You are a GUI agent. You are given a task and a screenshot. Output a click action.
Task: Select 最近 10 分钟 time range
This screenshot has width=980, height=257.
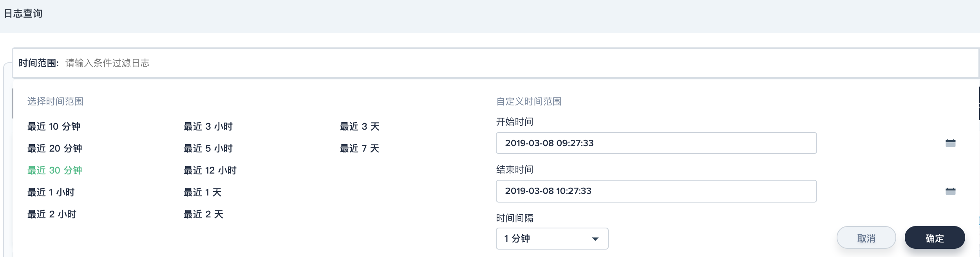pos(54,127)
